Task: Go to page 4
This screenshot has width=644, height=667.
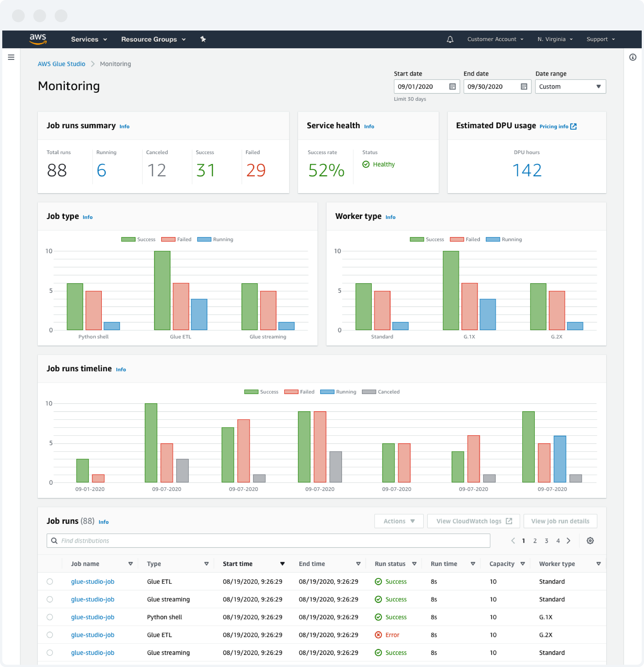Action: (x=558, y=541)
